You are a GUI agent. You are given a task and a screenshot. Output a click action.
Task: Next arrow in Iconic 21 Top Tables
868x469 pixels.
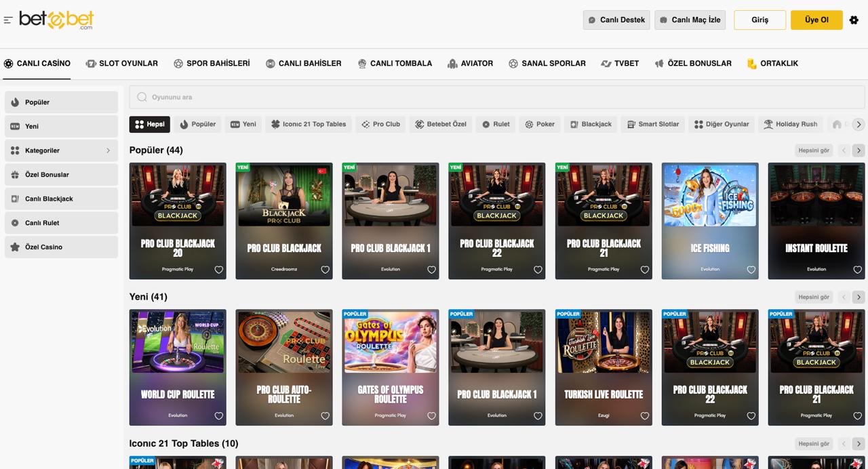click(x=859, y=444)
